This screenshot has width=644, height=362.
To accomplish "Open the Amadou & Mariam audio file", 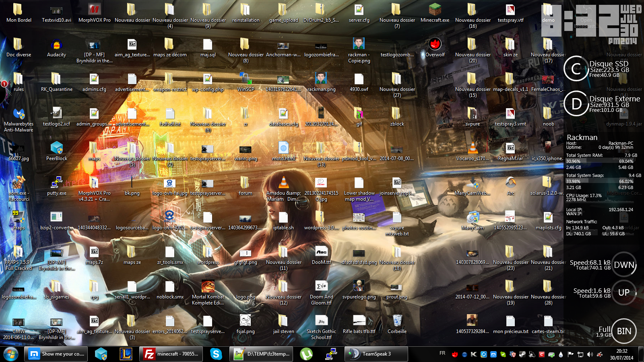I will 283,189.
